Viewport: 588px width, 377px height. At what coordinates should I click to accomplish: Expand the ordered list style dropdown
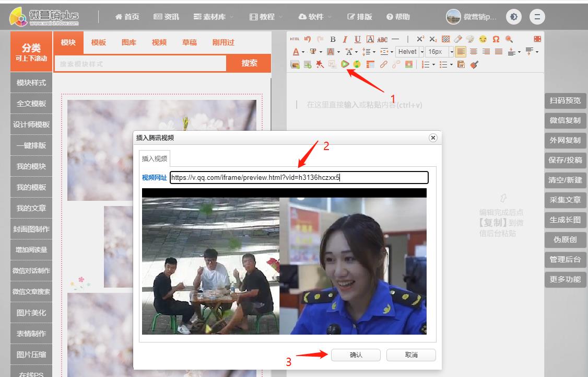coord(434,65)
